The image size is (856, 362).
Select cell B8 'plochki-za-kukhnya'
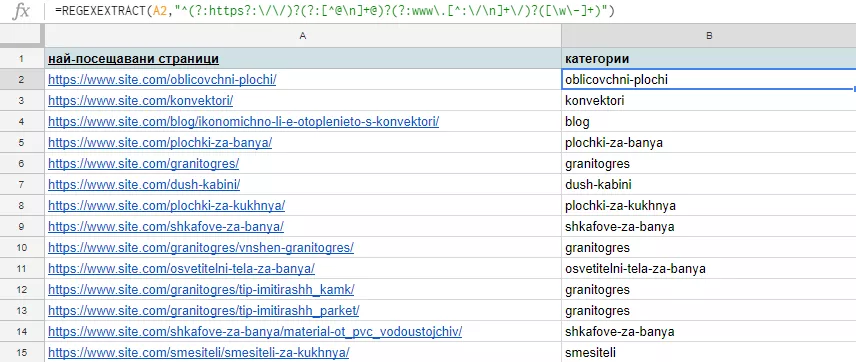point(709,206)
